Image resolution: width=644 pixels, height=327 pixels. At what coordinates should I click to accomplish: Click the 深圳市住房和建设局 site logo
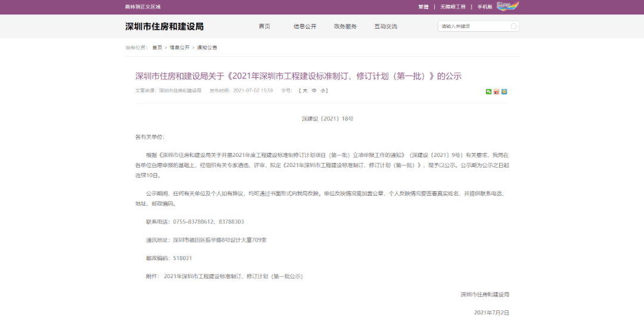pos(164,26)
